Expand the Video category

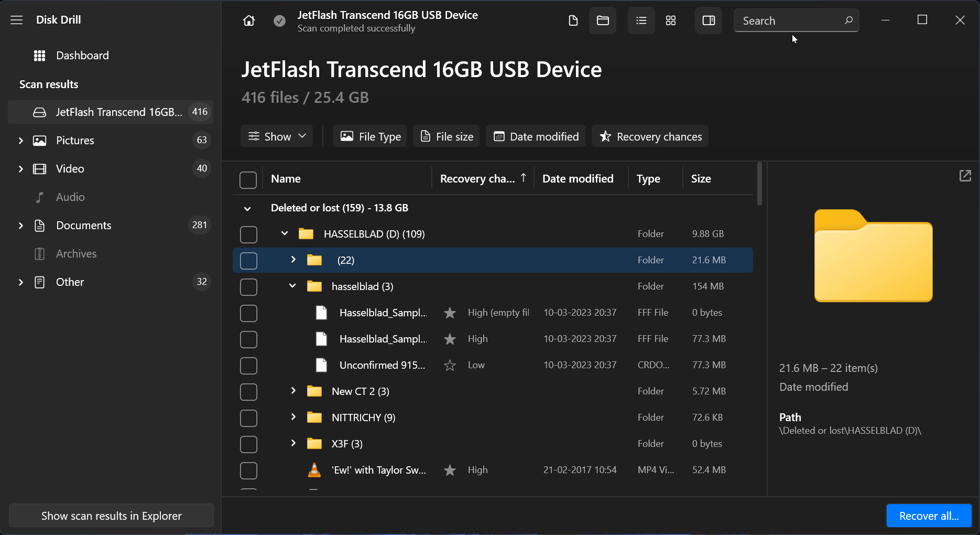(21, 169)
